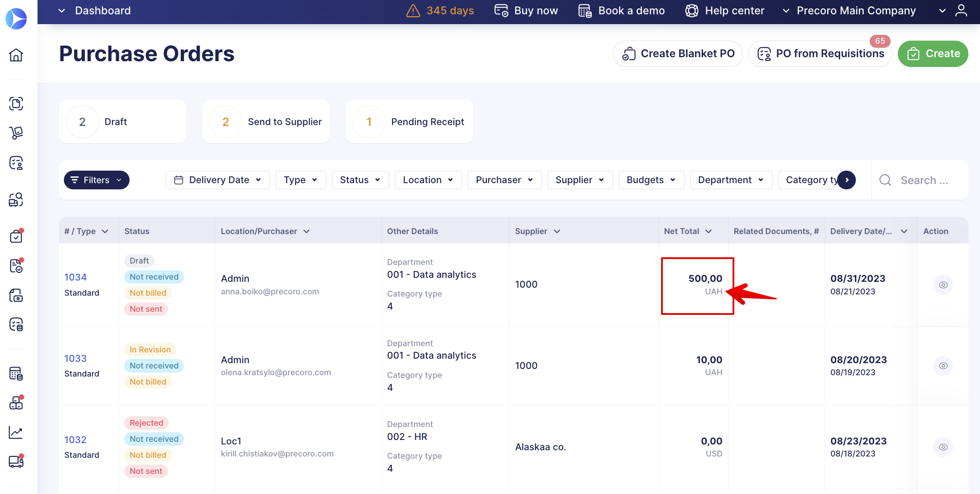Screen dimensions: 980x494
Task: Click the Alaskaa co. supplier cell
Action: [540, 447]
